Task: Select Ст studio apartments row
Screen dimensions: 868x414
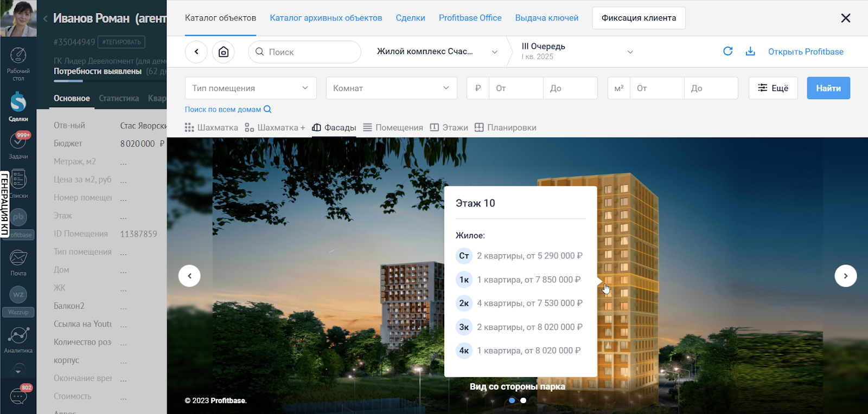Action: click(x=520, y=256)
